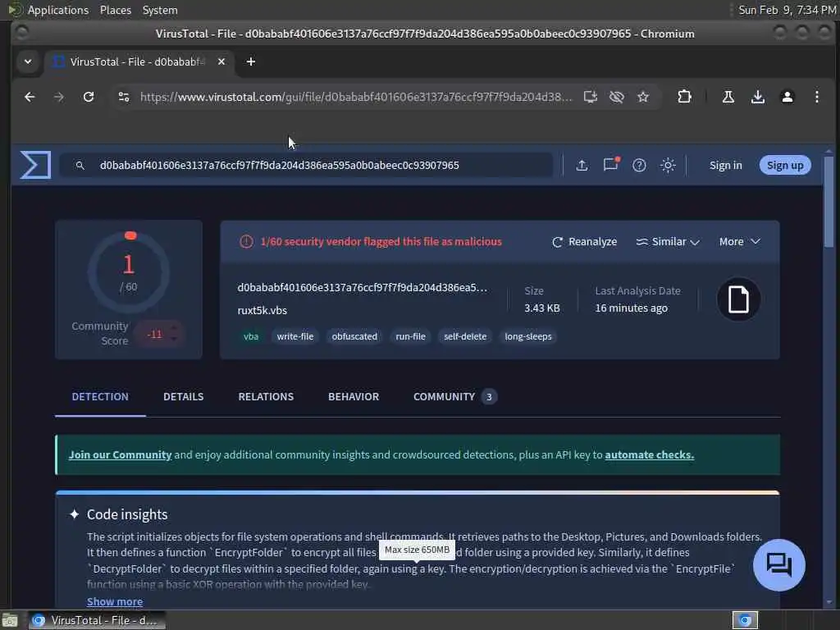Open the Places menu
The height and width of the screenshot is (630, 840).
click(115, 10)
